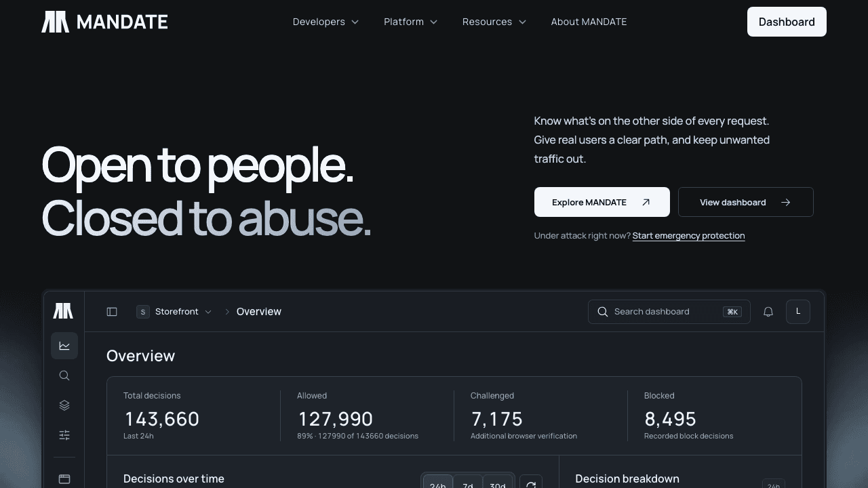
Task: Focus the Search dashboard field
Action: coord(669,312)
